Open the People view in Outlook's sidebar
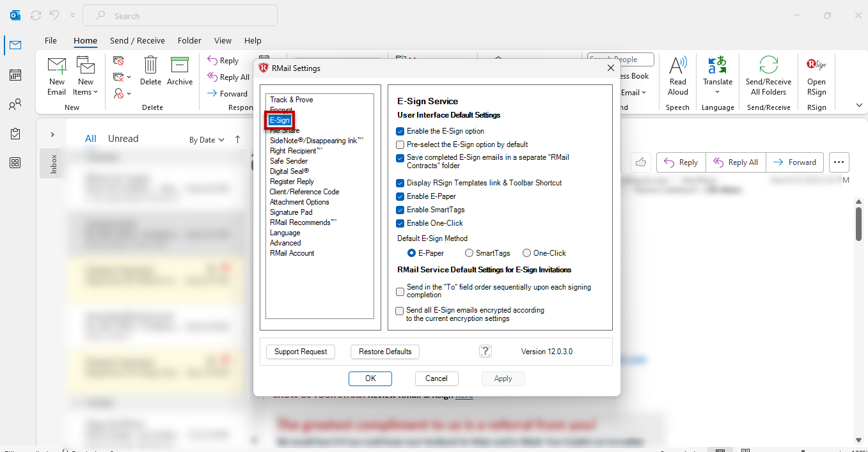 [15, 104]
